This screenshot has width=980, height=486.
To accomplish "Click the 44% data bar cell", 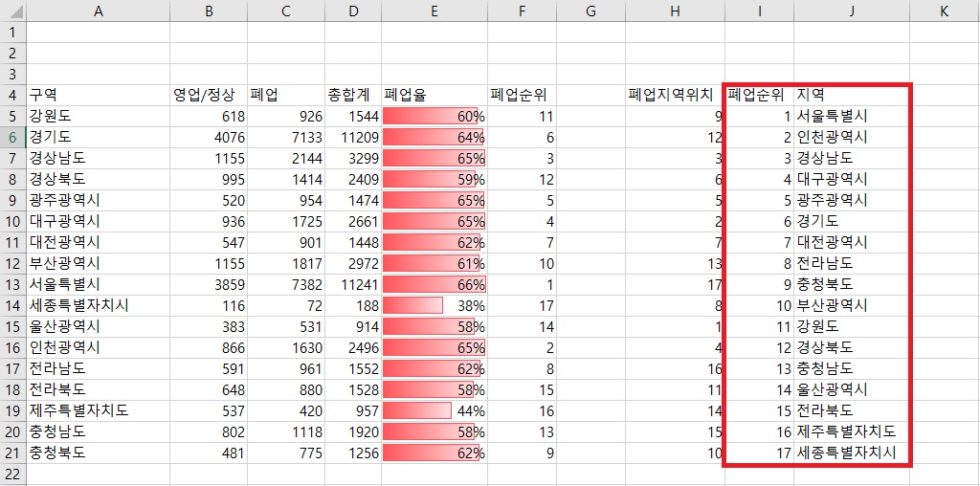I will pyautogui.click(x=434, y=411).
